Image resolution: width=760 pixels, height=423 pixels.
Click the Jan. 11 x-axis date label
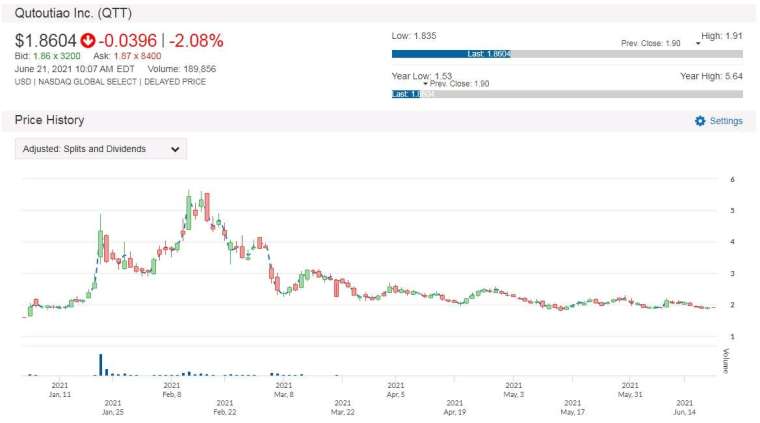pos(60,390)
